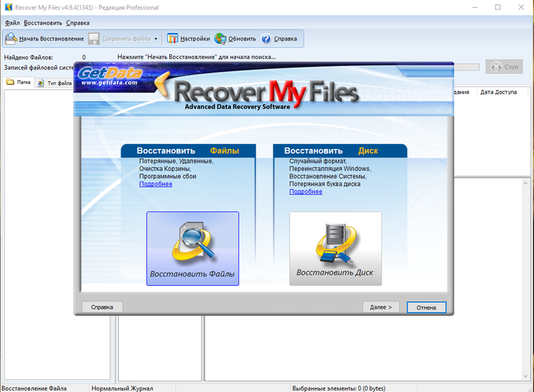534x392 pixels.
Task: Open Настройки settings icon in toolbar
Action: coord(173,39)
